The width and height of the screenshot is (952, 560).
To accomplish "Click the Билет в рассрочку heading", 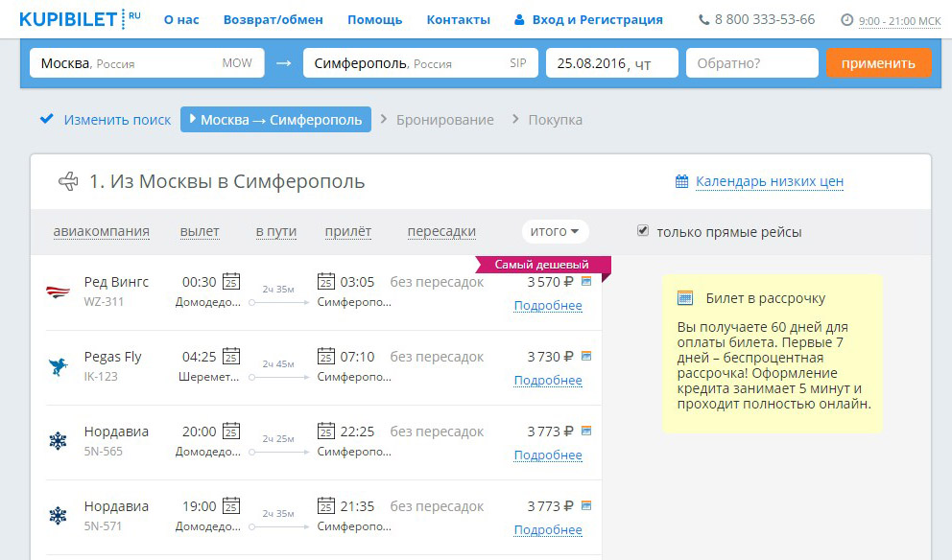I will coord(766,298).
